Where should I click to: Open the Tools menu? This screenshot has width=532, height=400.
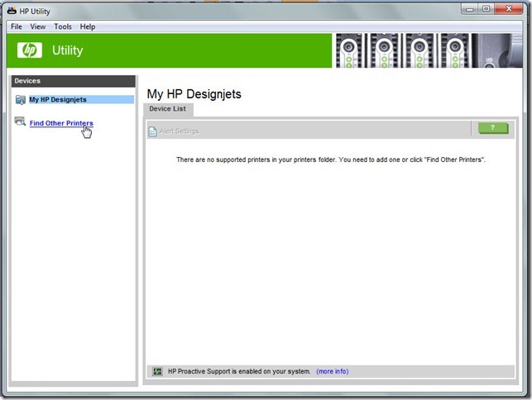[x=63, y=26]
